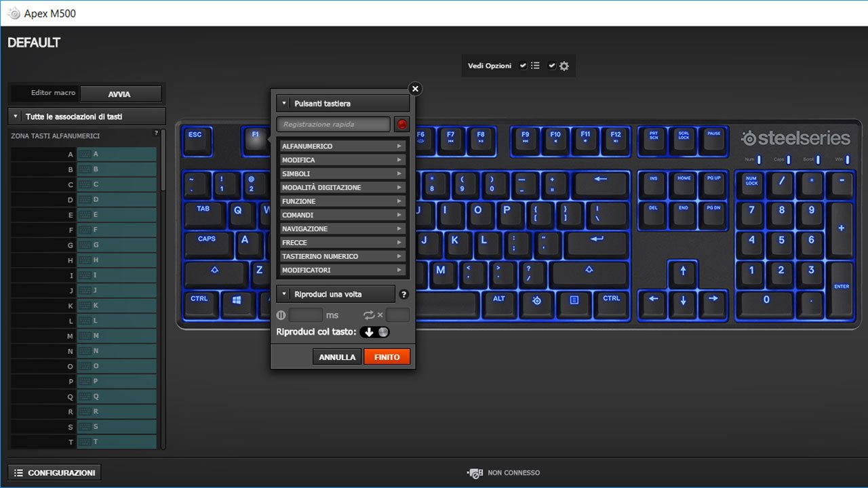
Task: Click the question mark help icon in macro editor
Action: [404, 294]
